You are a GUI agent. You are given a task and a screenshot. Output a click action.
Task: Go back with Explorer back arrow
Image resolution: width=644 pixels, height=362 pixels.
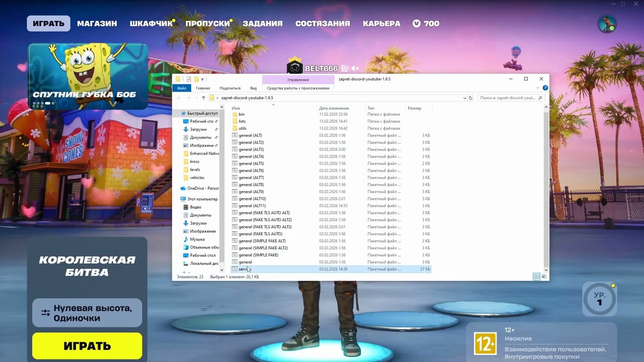point(179,98)
